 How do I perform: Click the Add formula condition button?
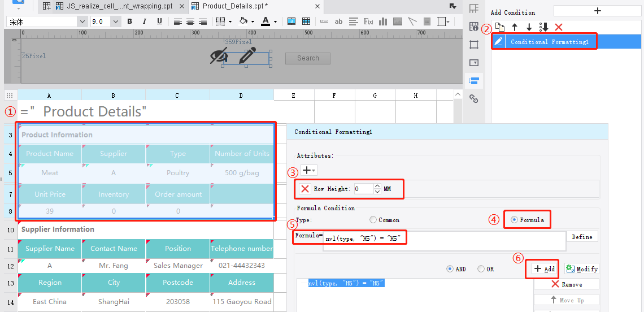coord(545,269)
